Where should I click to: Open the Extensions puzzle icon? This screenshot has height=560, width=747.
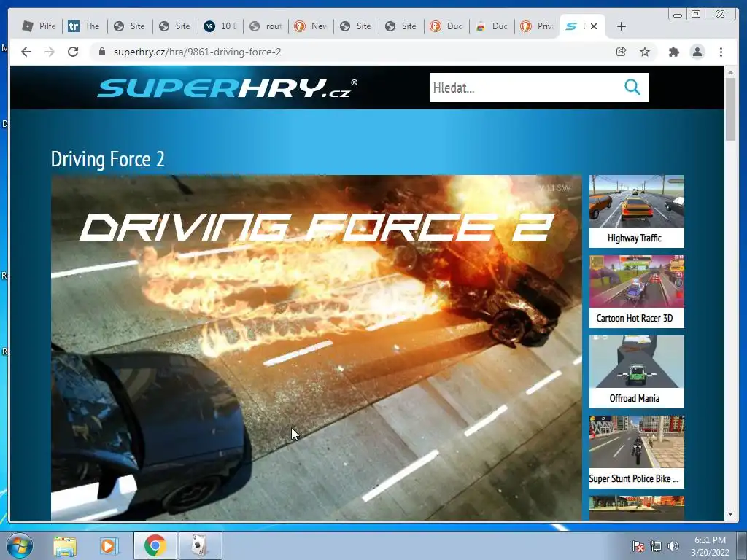[673, 52]
